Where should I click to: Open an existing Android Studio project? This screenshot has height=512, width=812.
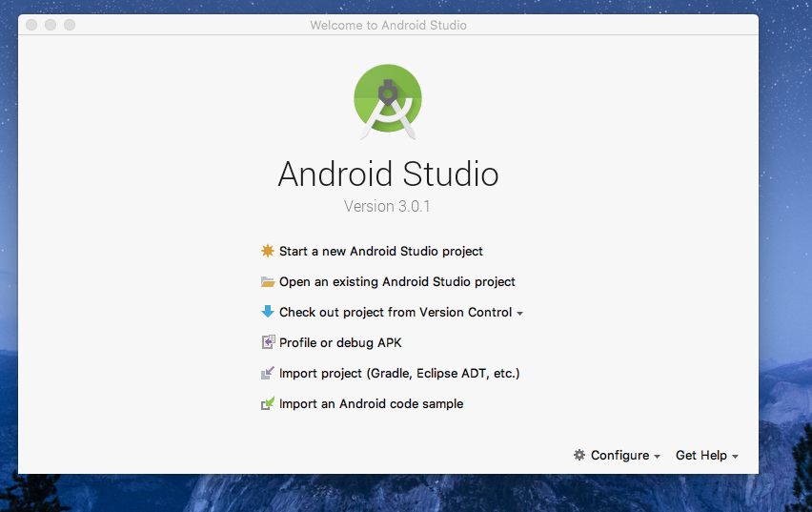coord(397,282)
